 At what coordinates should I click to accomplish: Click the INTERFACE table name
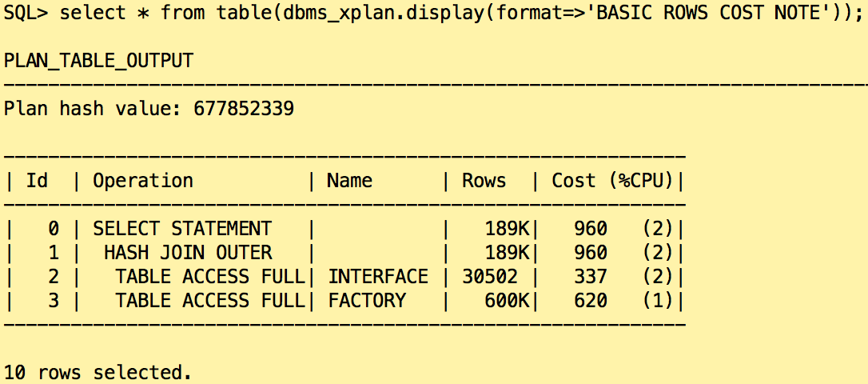pos(377,277)
